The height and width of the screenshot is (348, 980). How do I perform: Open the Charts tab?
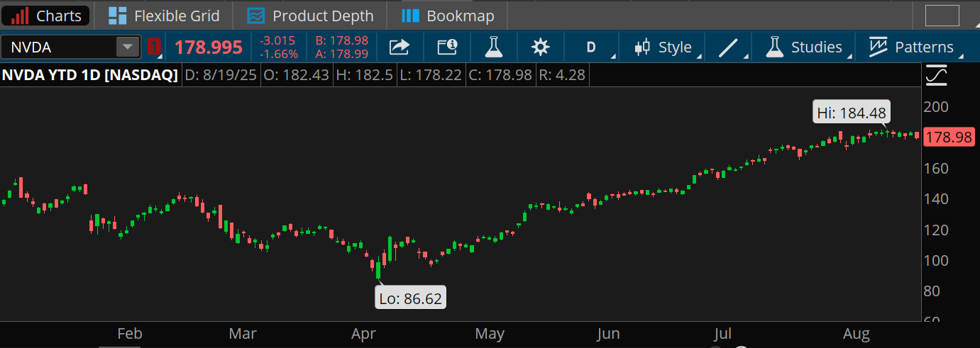[45, 16]
